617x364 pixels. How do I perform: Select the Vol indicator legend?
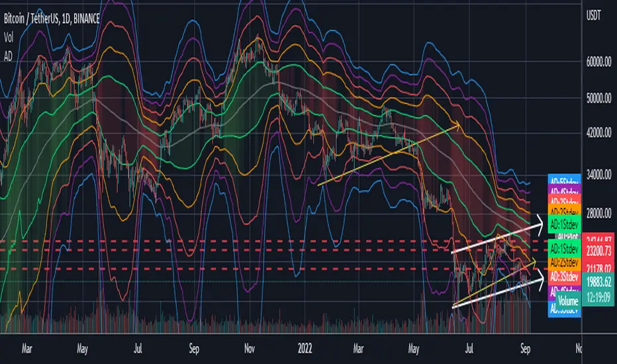[x=9, y=37]
